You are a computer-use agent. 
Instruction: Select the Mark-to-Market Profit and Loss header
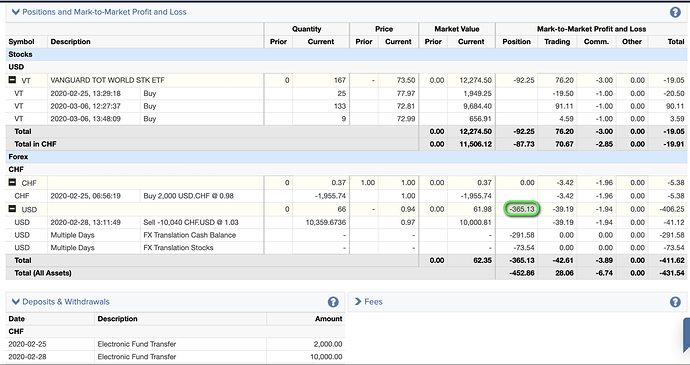[591, 29]
